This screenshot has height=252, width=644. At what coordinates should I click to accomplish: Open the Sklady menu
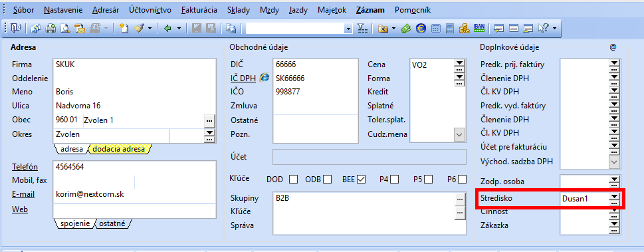tap(238, 10)
